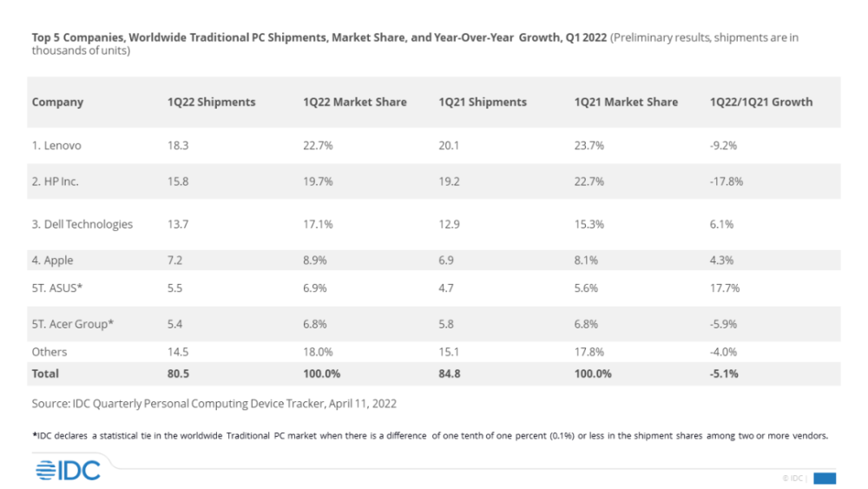Screen dimensions: 868x489
Task: Click the Lenovo row label
Action: pos(56,146)
